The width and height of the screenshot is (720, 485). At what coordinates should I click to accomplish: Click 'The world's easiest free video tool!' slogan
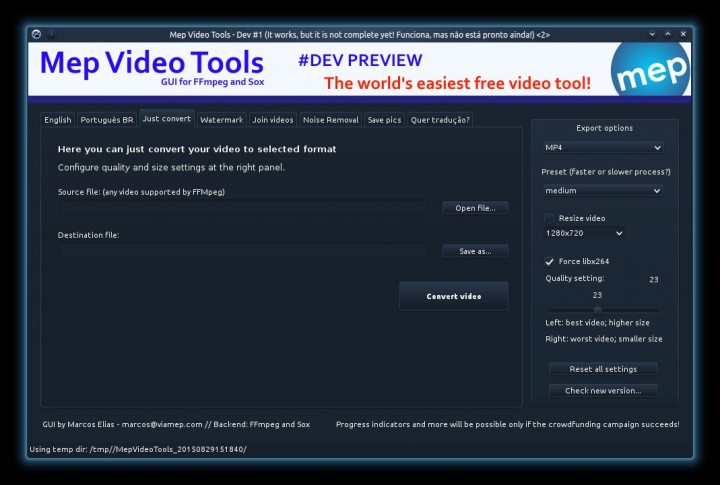tap(457, 83)
